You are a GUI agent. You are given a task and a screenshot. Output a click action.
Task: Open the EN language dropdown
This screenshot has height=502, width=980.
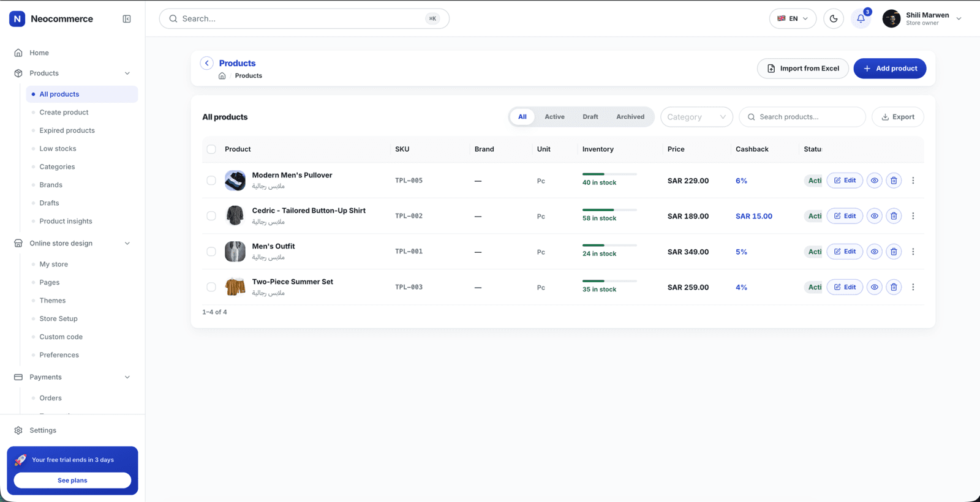click(x=793, y=18)
